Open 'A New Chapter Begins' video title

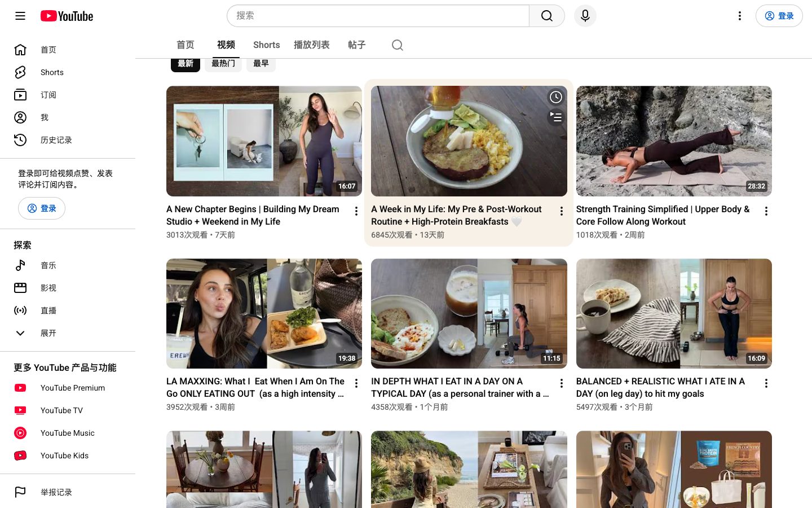tap(253, 215)
